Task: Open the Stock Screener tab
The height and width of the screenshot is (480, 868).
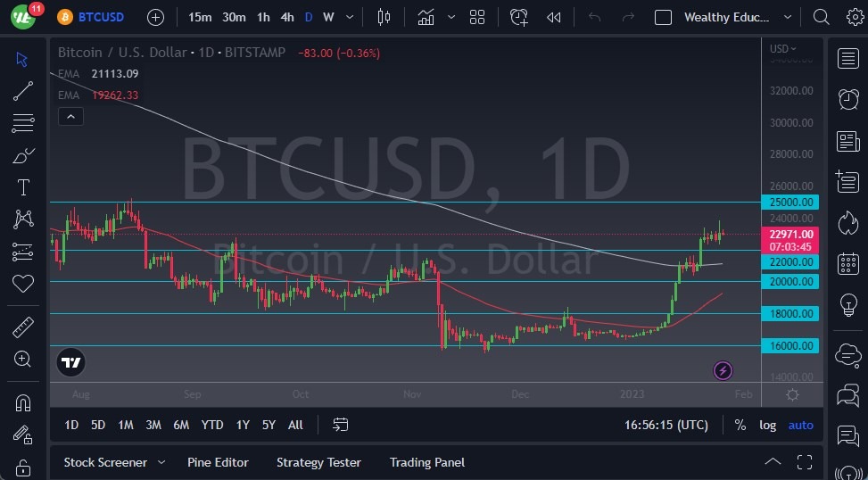Action: click(105, 462)
